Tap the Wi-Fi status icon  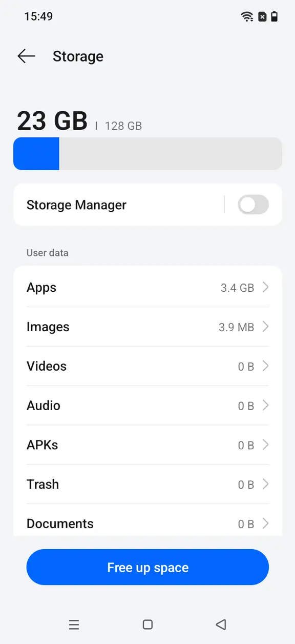pos(247,16)
